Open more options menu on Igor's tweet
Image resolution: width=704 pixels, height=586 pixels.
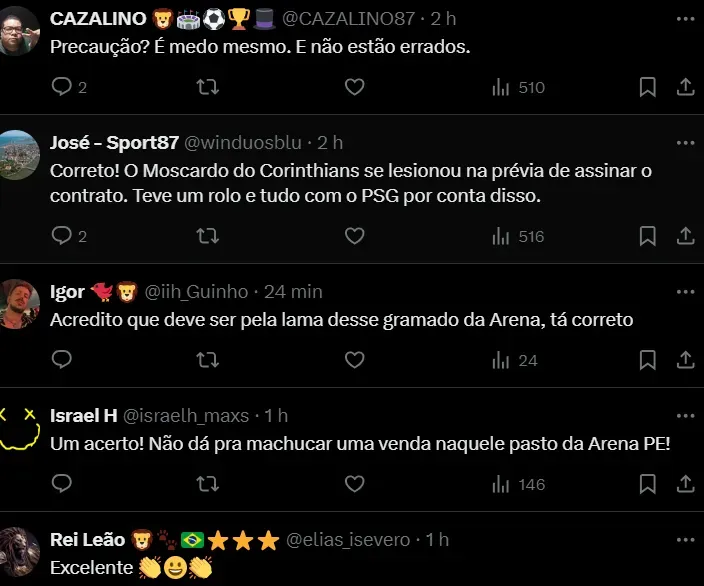tap(685, 292)
